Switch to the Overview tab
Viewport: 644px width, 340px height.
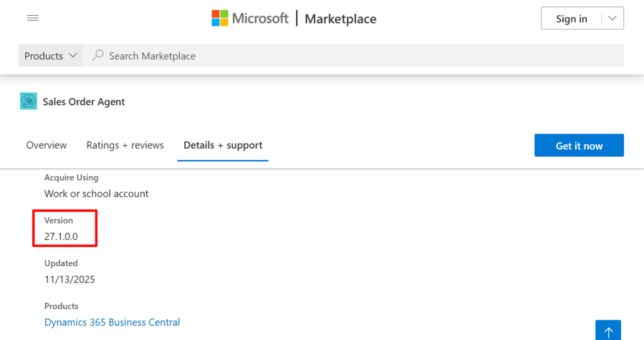[47, 145]
